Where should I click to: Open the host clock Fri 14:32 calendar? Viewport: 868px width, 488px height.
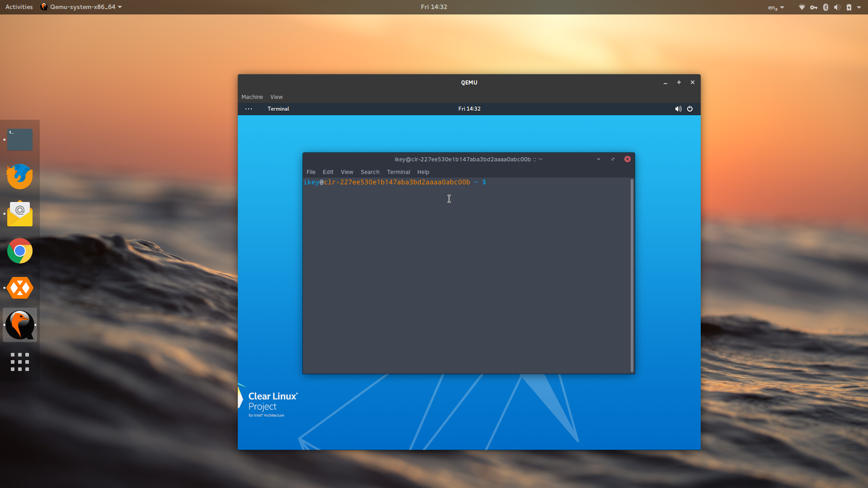[x=434, y=7]
